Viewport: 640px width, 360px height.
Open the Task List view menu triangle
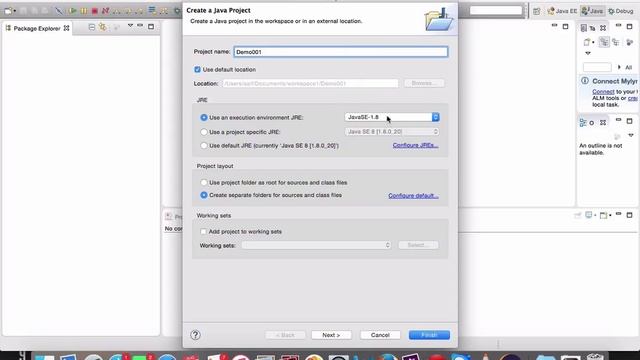[x=588, y=53]
